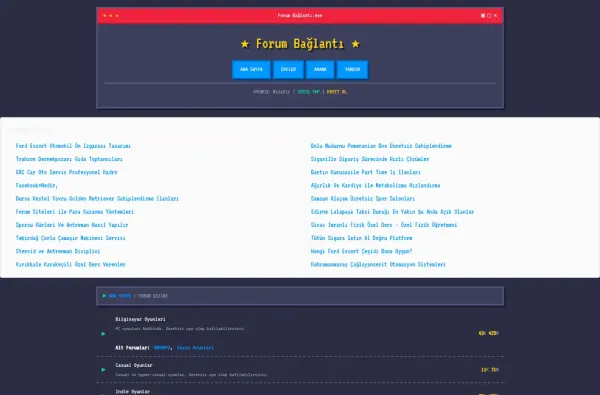The width and height of the screenshot is (600, 395).
Task: Open Sigarillo Sipariş Sürecinde Hızlı Çözümler link
Action: tap(370, 159)
